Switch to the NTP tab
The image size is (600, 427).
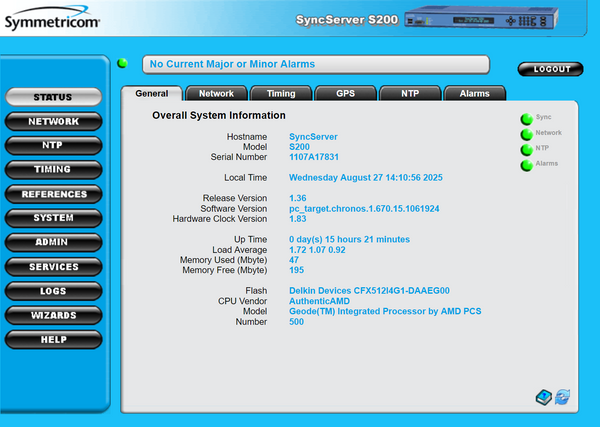(x=410, y=93)
